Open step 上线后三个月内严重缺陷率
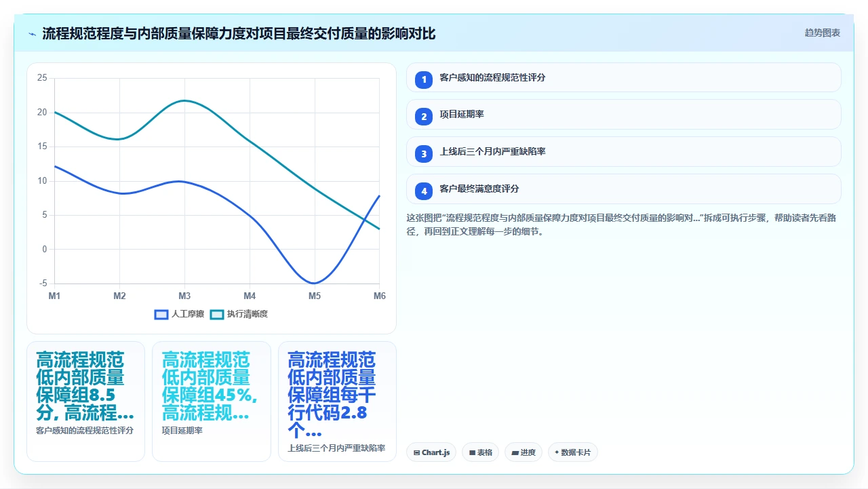This screenshot has height=489, width=868. (624, 152)
